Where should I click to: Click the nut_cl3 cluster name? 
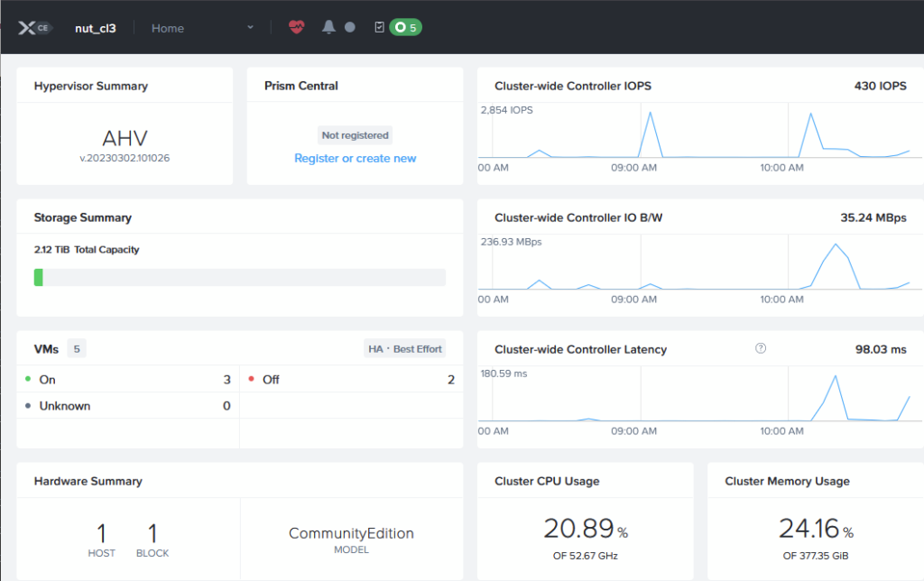coord(95,28)
